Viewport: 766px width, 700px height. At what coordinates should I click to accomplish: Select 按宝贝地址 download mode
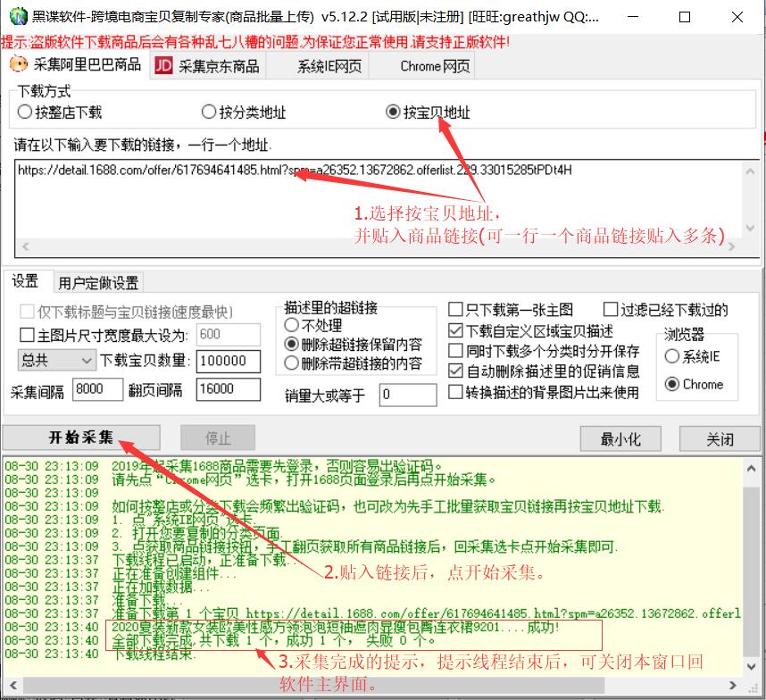tap(428, 112)
